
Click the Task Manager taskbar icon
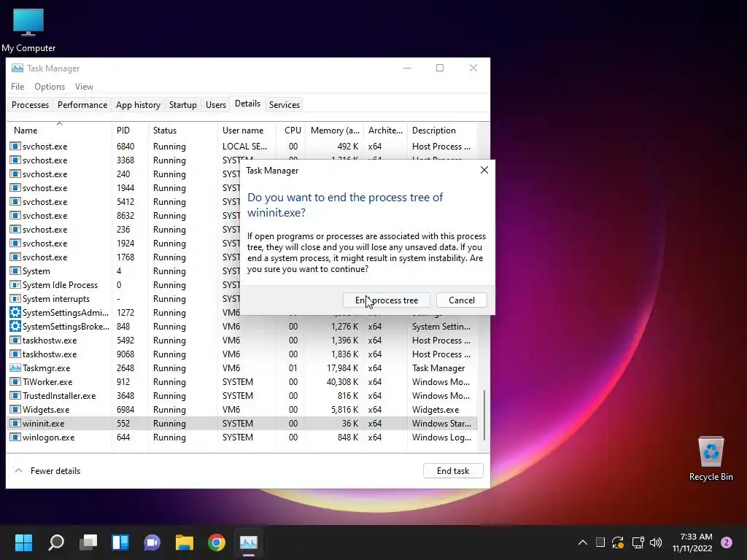[x=249, y=542]
